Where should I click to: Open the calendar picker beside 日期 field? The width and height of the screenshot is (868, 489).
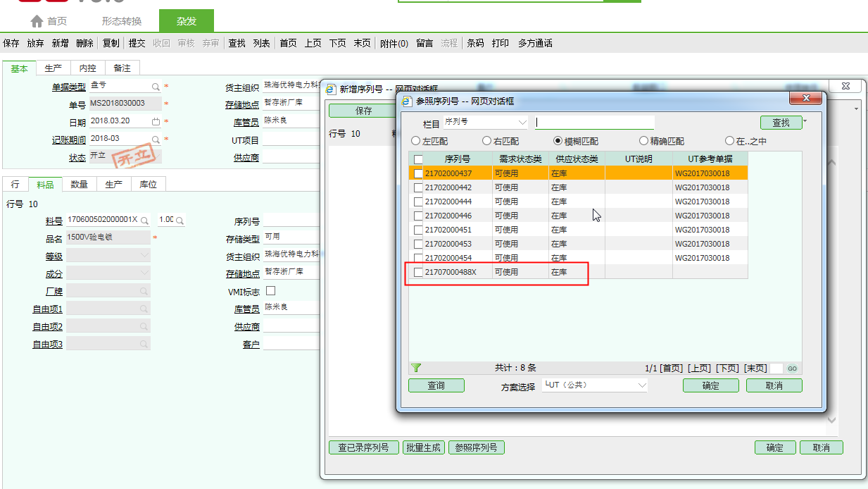pos(156,121)
